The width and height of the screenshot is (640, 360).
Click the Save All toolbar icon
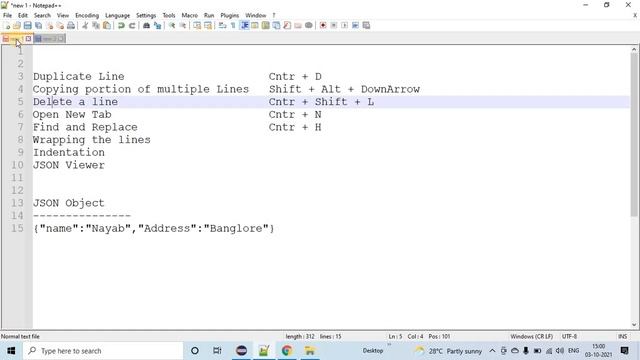coord(38,25)
